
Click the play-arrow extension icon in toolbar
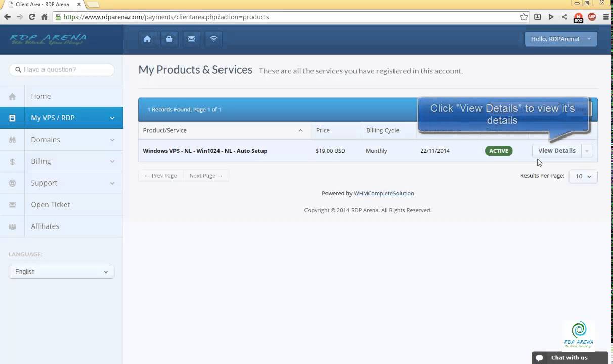click(551, 17)
